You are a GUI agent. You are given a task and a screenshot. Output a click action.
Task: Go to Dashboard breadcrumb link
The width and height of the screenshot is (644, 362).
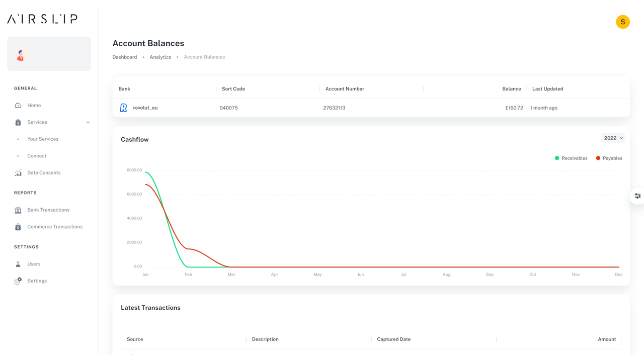124,57
